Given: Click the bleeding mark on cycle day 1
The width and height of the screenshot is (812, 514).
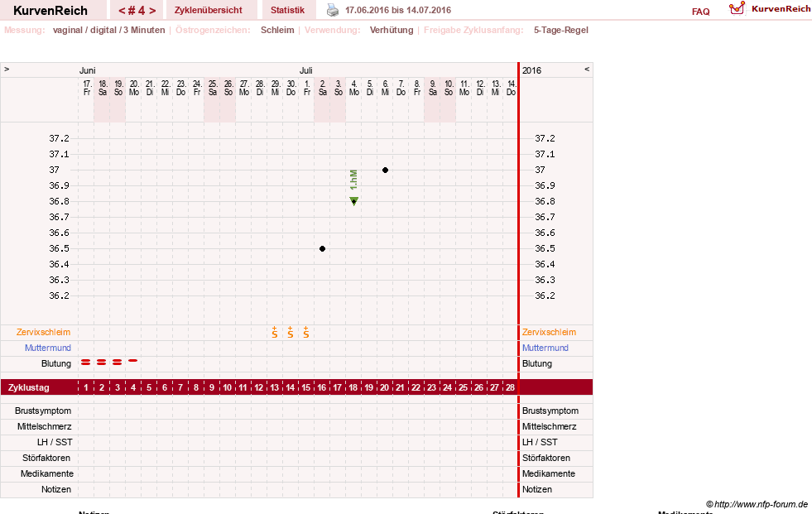Looking at the screenshot, I should pos(85,363).
